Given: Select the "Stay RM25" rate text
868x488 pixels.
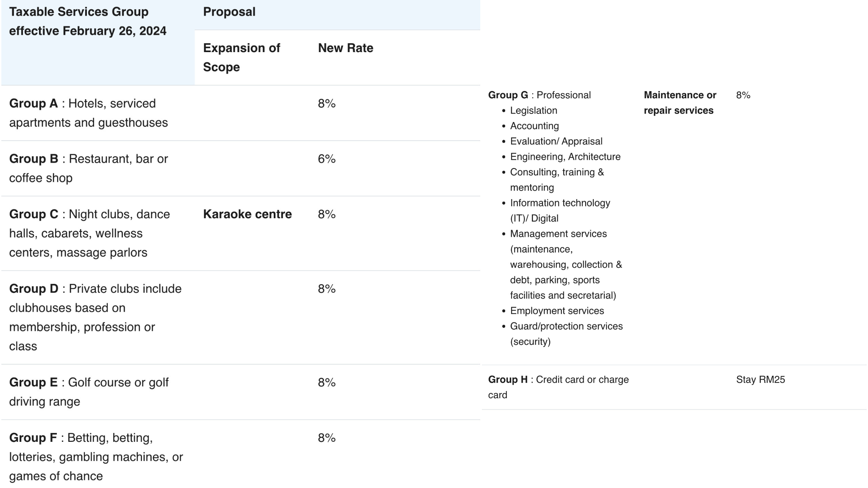Looking at the screenshot, I should pyautogui.click(x=760, y=380).
